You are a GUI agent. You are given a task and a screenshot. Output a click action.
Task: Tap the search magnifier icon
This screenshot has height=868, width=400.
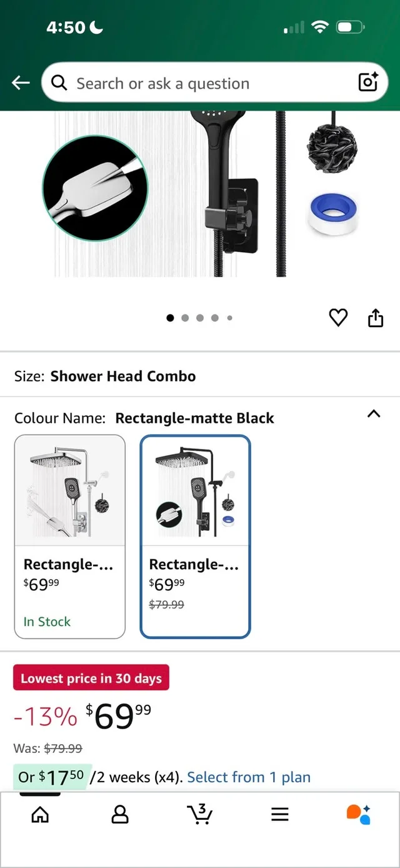pyautogui.click(x=59, y=82)
